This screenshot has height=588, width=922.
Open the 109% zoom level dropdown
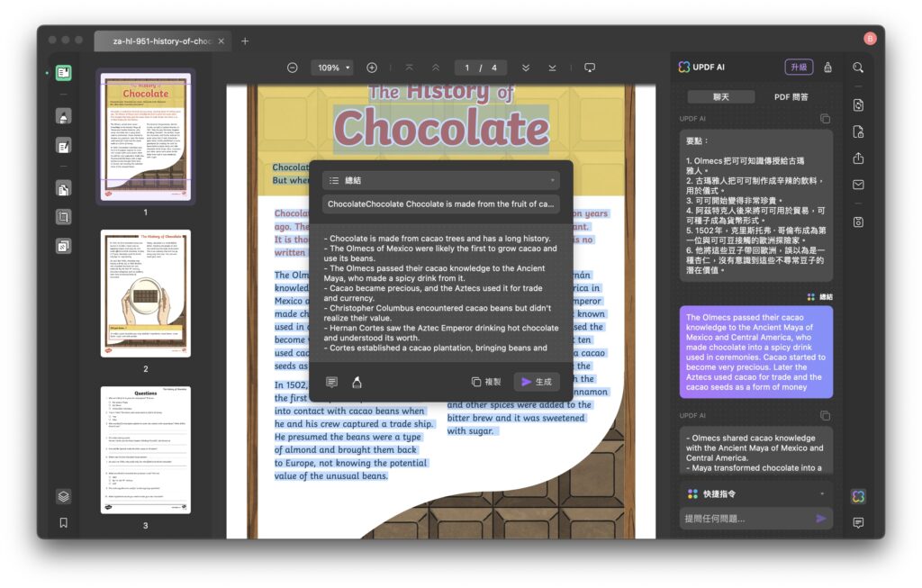(x=332, y=68)
